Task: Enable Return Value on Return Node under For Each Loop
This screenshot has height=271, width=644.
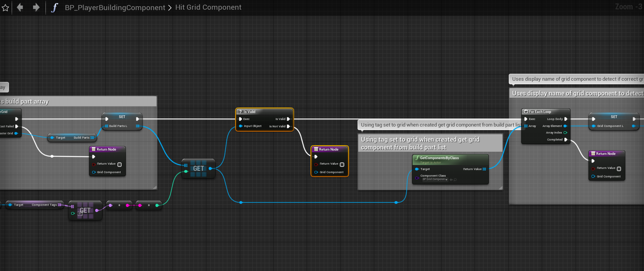Action: (x=619, y=169)
